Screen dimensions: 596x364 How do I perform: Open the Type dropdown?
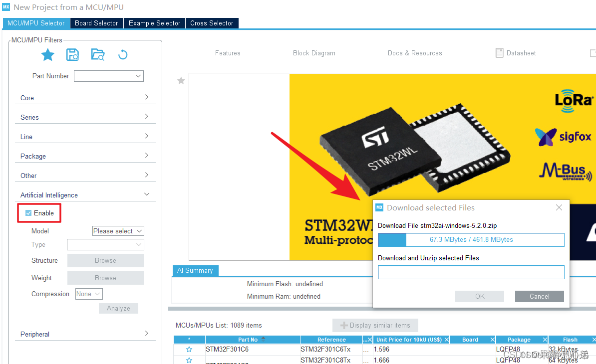pos(105,244)
